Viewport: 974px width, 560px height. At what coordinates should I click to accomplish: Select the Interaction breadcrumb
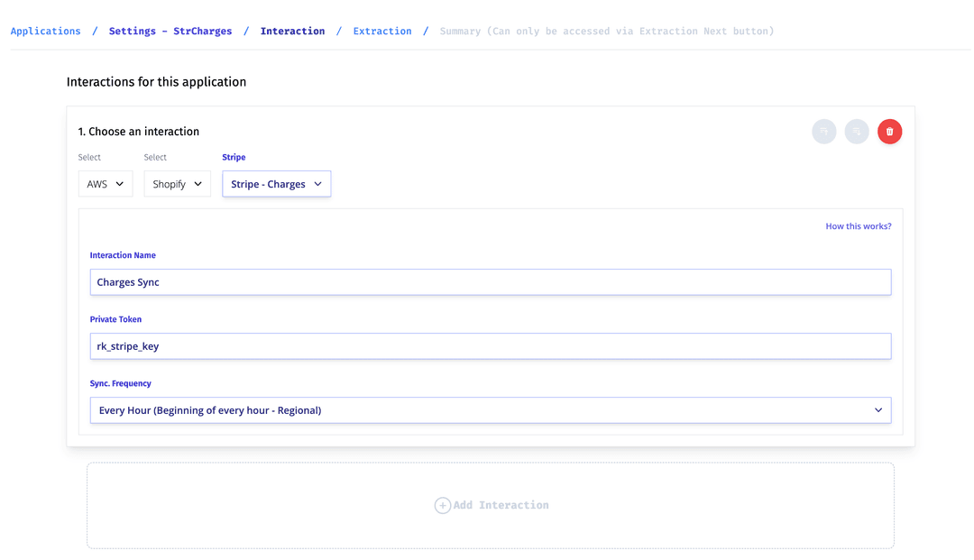tap(292, 31)
